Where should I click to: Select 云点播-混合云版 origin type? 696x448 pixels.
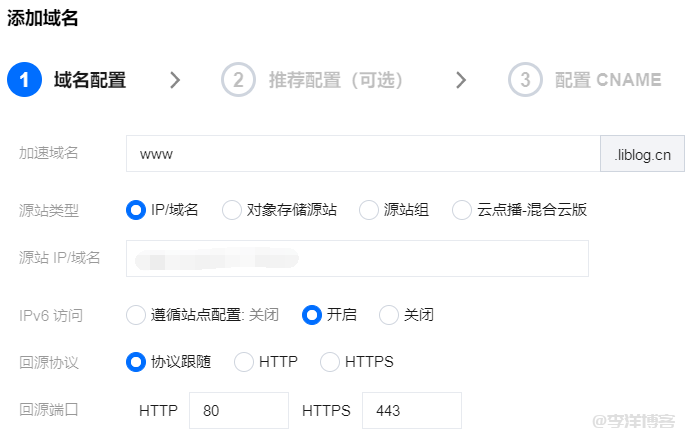[x=462, y=210]
